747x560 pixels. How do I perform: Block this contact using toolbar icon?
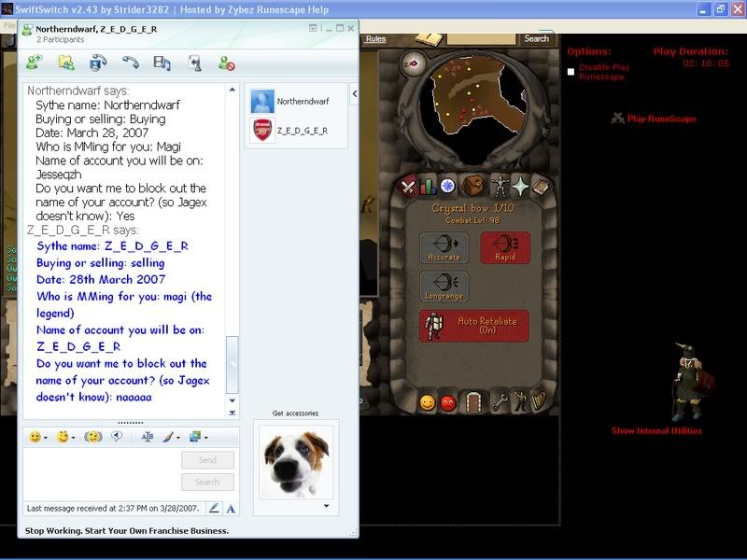pyautogui.click(x=226, y=63)
